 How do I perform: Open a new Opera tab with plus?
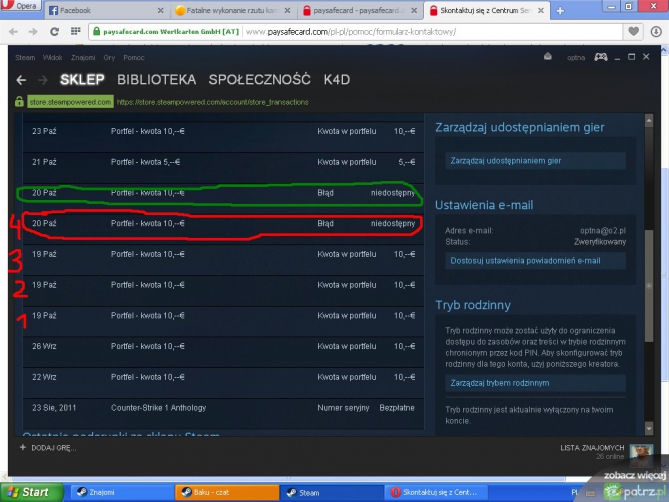point(561,10)
